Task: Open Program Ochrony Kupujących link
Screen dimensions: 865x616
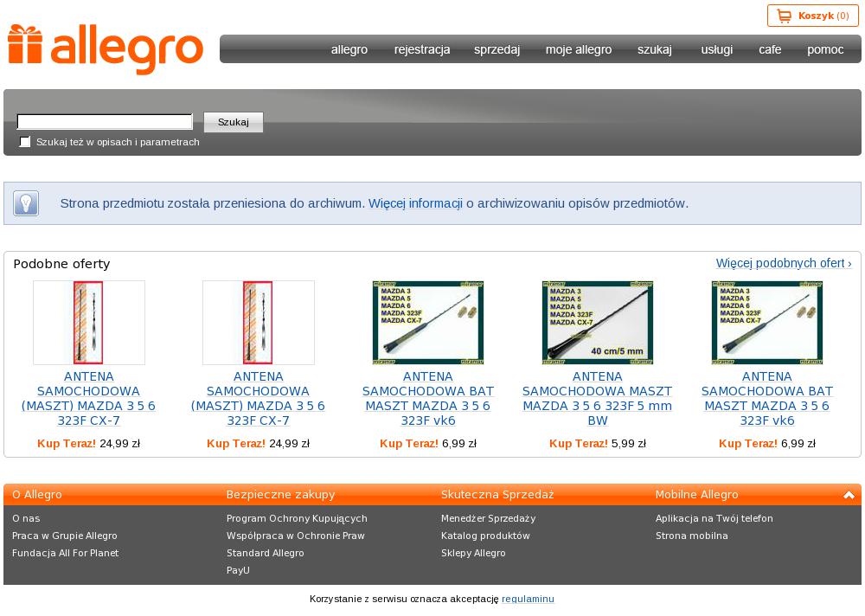Action: tap(297, 518)
